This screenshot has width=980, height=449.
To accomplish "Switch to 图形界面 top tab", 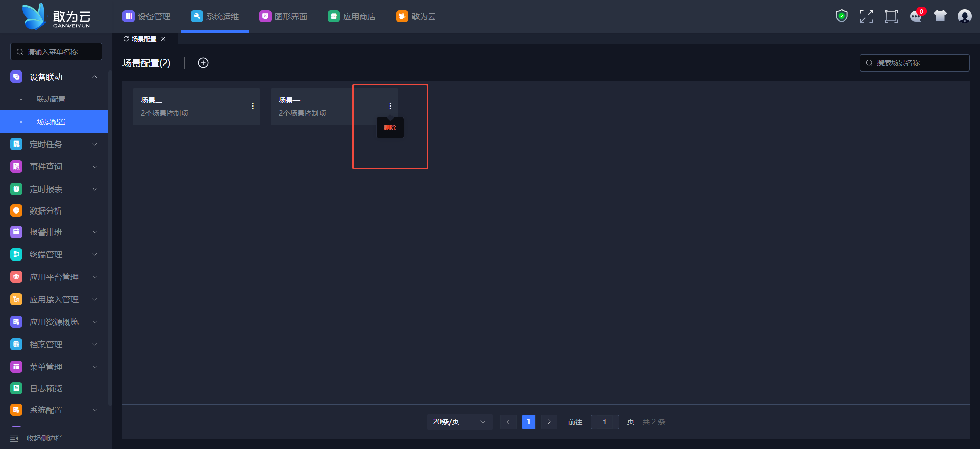I will 283,16.
